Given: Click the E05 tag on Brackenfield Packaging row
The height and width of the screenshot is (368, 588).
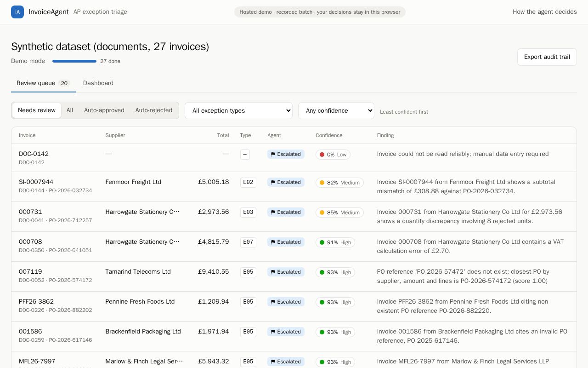Looking at the screenshot, I should point(248,332).
